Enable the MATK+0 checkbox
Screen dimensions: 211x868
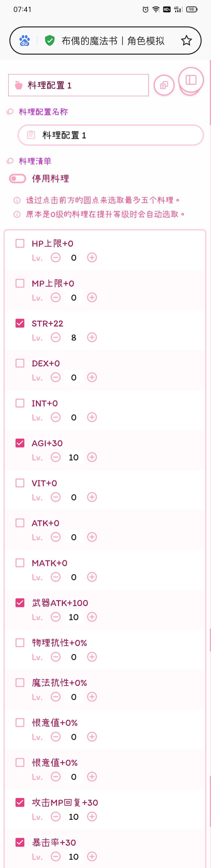[20, 563]
